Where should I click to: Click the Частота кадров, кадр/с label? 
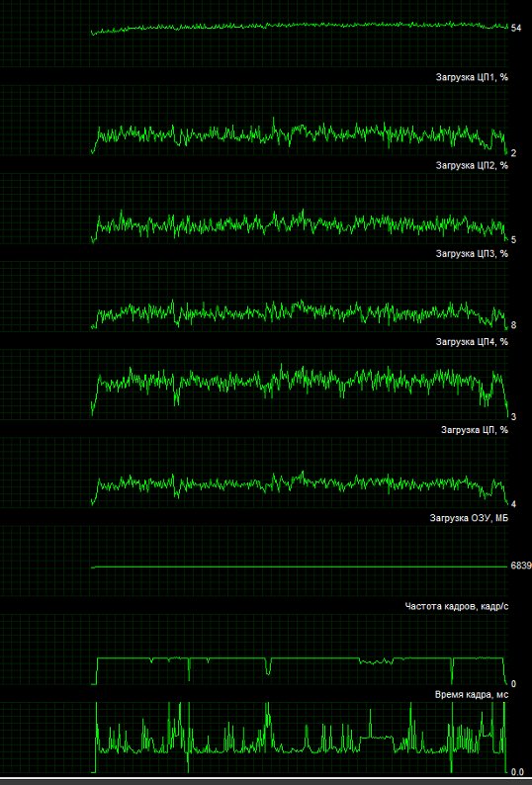(x=457, y=606)
